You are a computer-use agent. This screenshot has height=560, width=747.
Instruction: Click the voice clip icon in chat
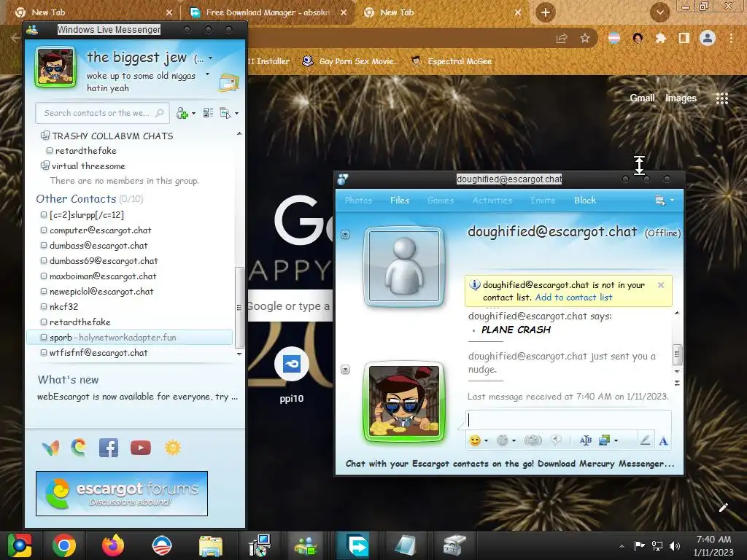pos(556,440)
